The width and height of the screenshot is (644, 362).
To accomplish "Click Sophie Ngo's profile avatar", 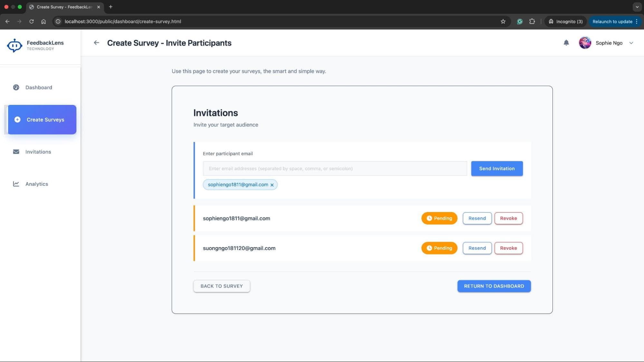I will (585, 43).
